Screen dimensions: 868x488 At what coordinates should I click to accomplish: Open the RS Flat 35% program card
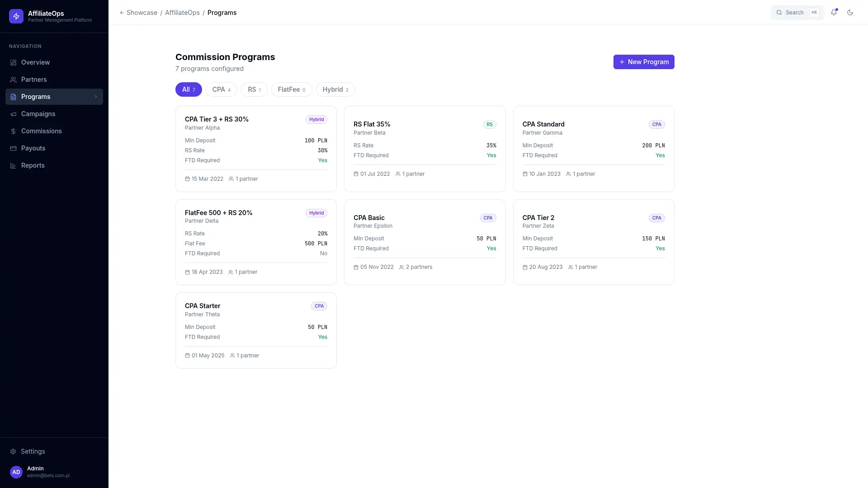pyautogui.click(x=425, y=149)
